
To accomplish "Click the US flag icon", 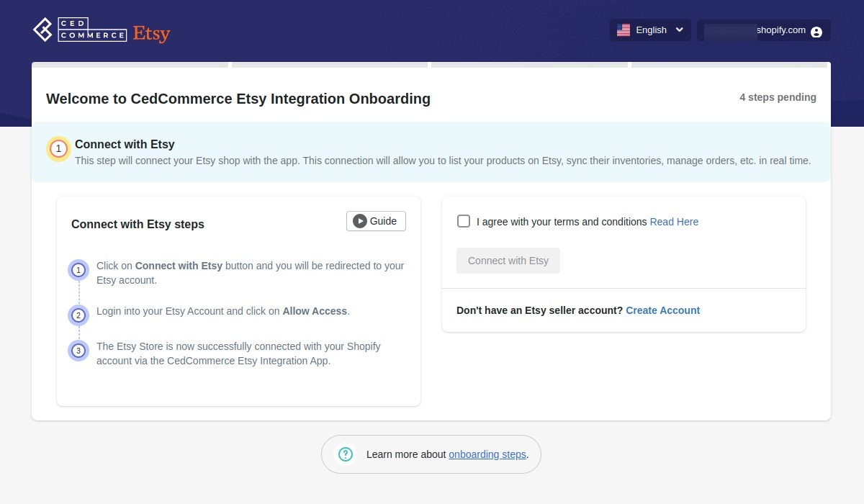I will (x=624, y=30).
